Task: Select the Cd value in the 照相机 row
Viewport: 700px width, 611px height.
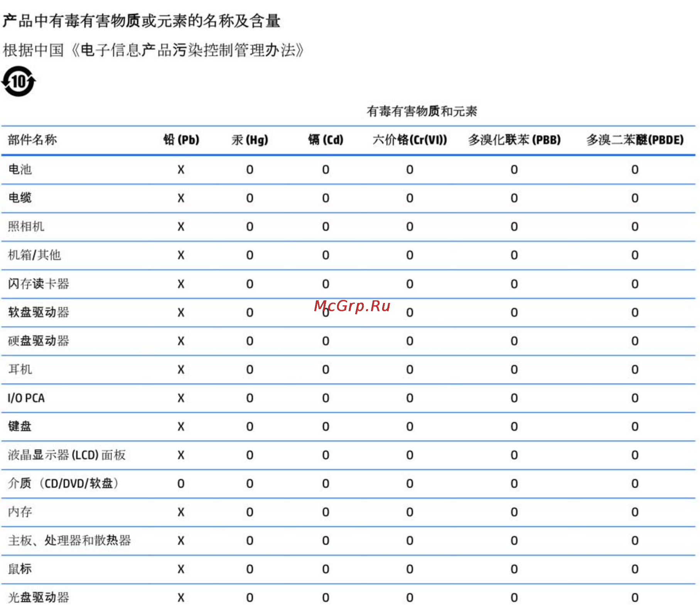Action: (x=326, y=227)
